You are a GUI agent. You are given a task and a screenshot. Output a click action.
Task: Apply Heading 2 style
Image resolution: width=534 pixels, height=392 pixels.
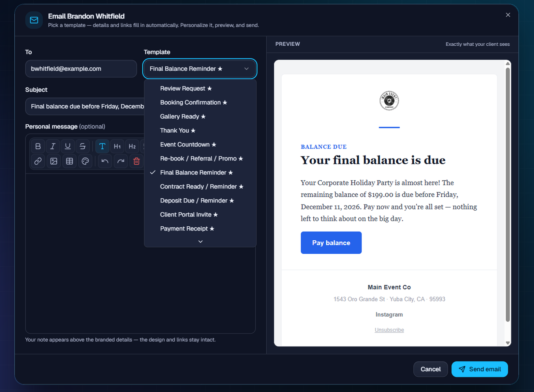tap(132, 146)
